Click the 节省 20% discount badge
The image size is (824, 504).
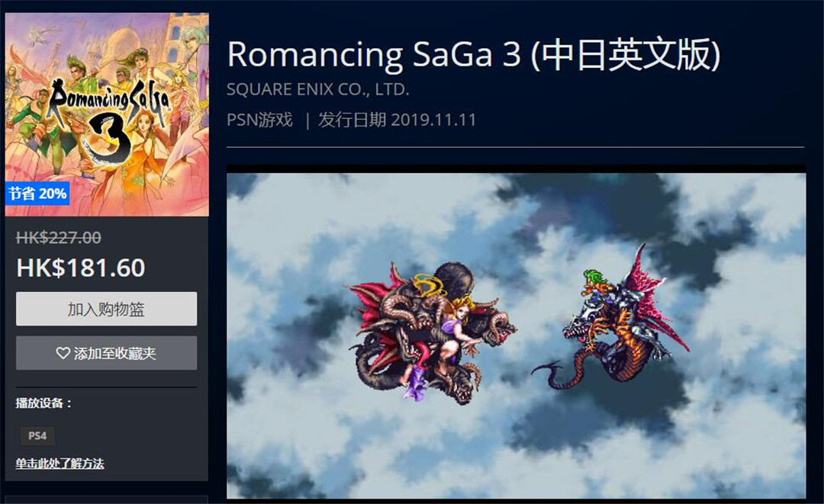tap(37, 194)
